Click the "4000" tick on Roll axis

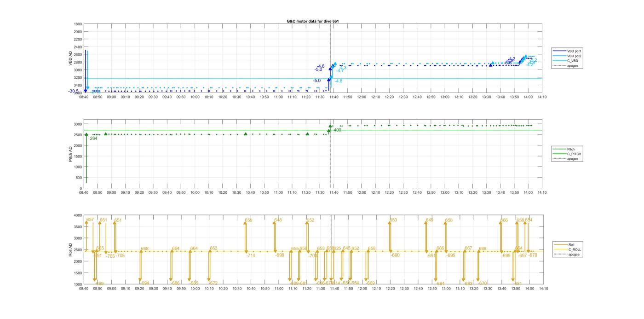[78, 215]
